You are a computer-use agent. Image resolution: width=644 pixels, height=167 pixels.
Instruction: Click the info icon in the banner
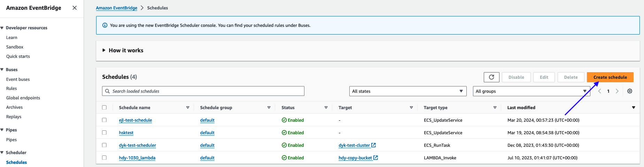104,25
